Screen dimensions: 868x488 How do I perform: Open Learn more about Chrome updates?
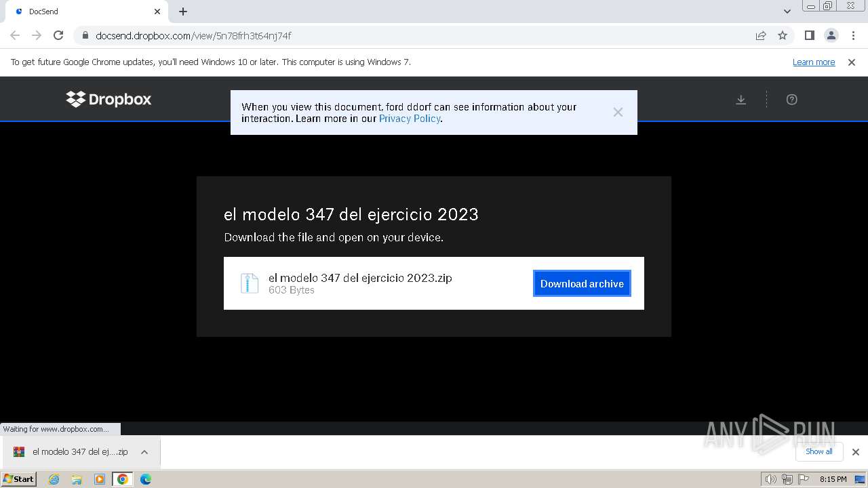click(x=814, y=62)
